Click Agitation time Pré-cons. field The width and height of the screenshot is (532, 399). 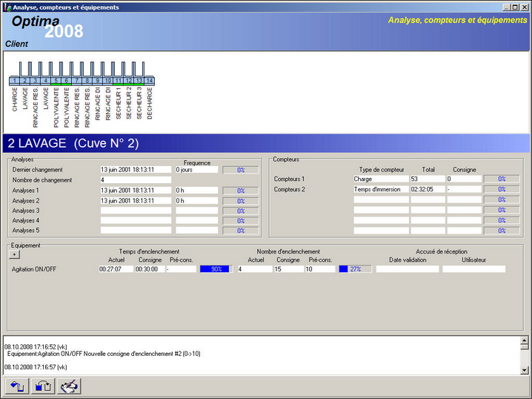point(182,269)
